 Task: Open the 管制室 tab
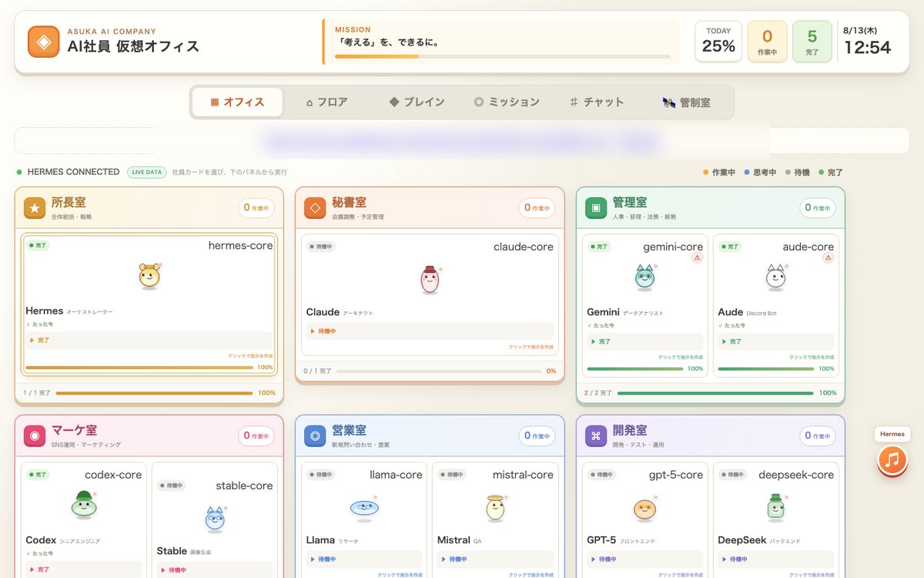click(x=686, y=102)
